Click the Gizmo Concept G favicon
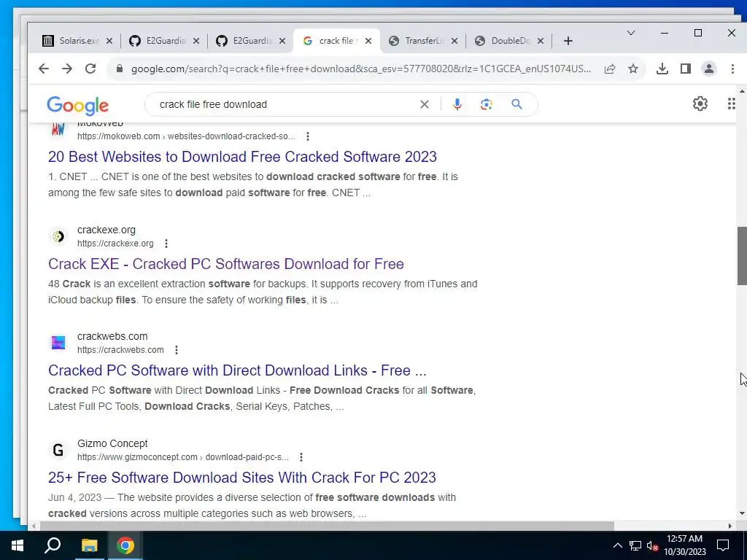Viewport: 747px width, 560px height. pos(58,450)
